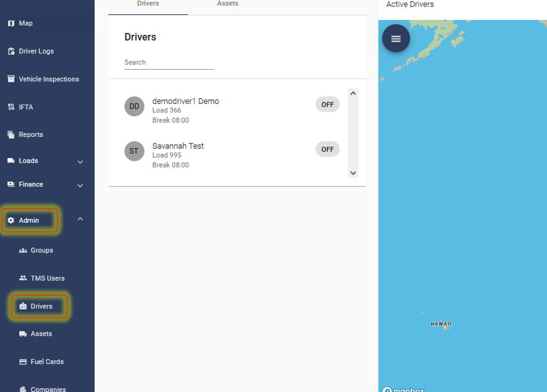The image size is (547, 392).
Task: Switch to the Assets tab
Action: coord(227,5)
